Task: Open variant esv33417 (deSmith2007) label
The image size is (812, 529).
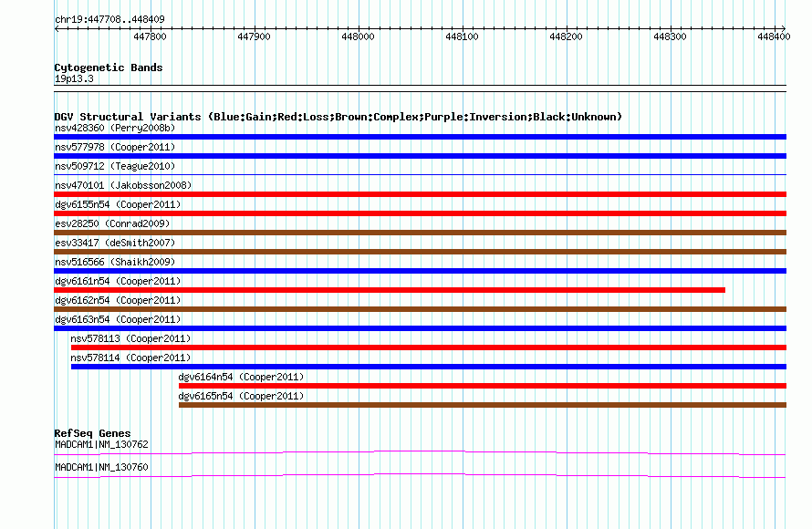Action: click(x=115, y=243)
